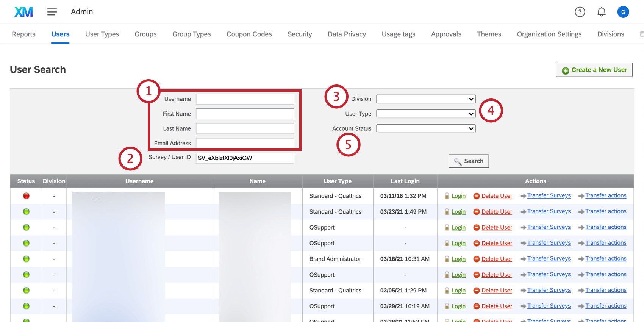
Task: Open the Security tab
Action: point(300,34)
